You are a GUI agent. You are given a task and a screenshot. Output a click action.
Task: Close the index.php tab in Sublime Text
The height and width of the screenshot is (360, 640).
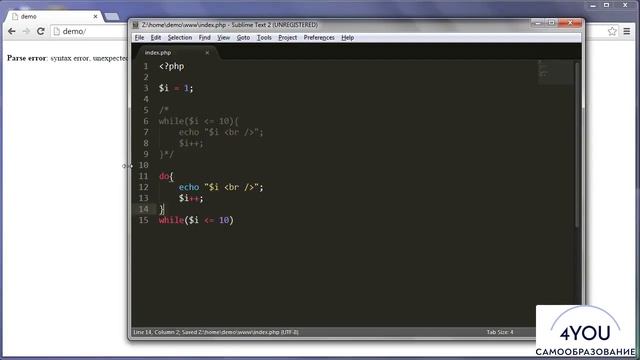(x=207, y=53)
